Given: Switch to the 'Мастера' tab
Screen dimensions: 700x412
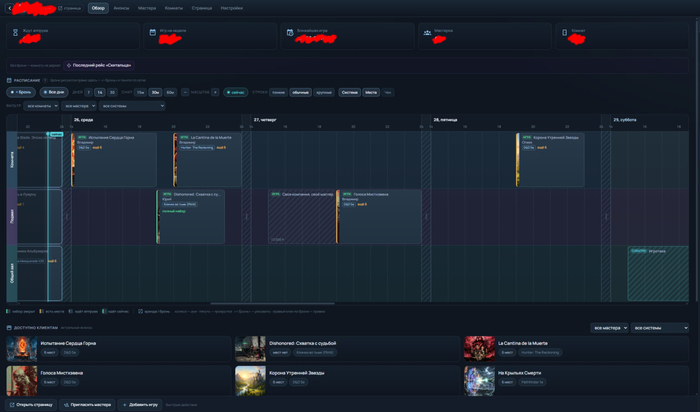Looking at the screenshot, I should pyautogui.click(x=147, y=8).
